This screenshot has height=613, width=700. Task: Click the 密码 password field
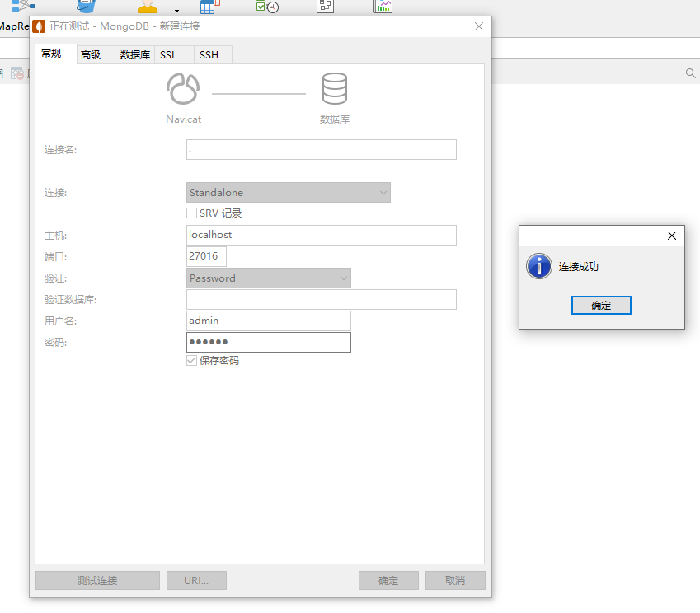(x=269, y=342)
